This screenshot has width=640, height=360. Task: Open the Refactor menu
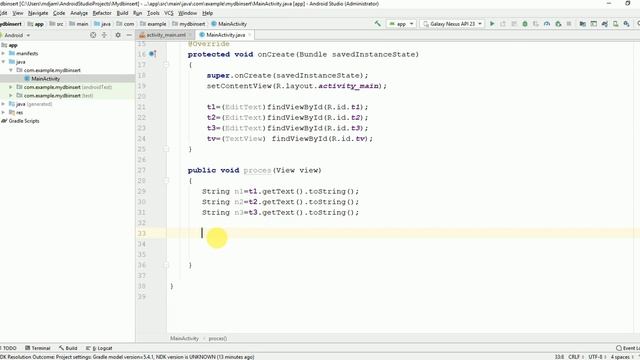(102, 13)
